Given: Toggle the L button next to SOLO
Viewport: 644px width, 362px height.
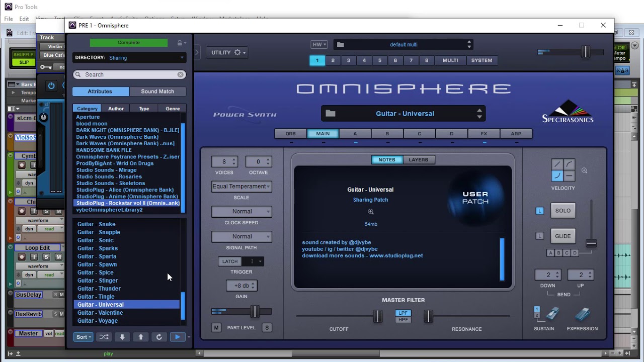Looking at the screenshot, I should pos(540,211).
